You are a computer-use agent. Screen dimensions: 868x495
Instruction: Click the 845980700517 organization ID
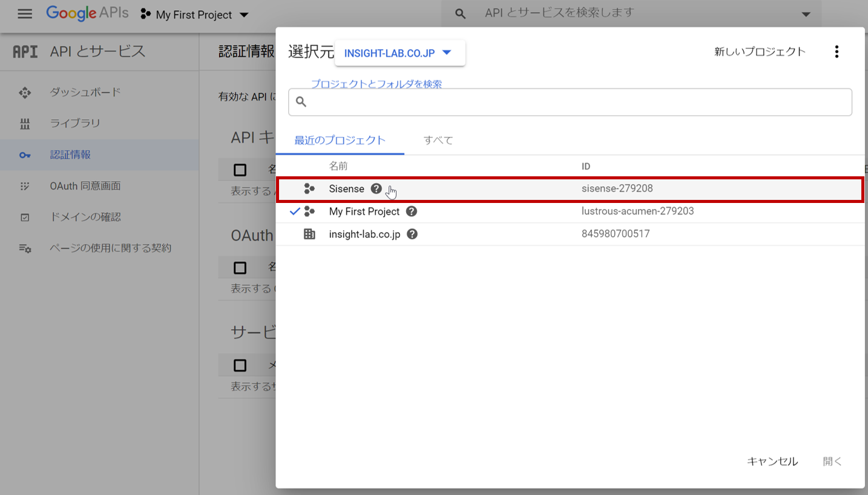[x=616, y=234]
